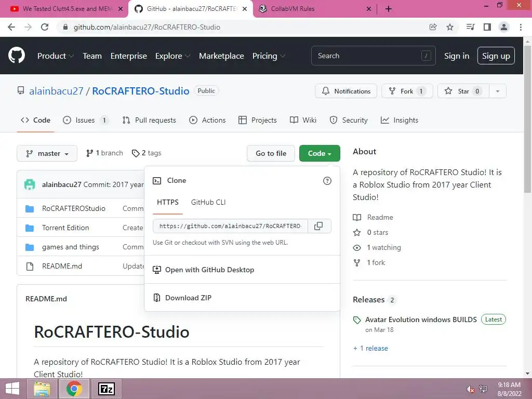The height and width of the screenshot is (399, 532).
Task: Click the GitHub Octocat logo
Action: pos(16,55)
